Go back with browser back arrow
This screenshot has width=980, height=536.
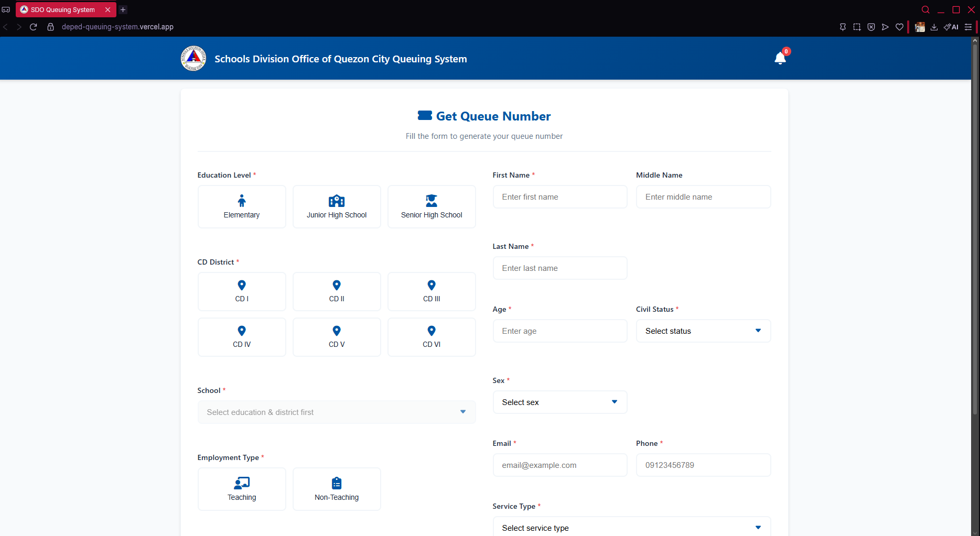coord(5,27)
